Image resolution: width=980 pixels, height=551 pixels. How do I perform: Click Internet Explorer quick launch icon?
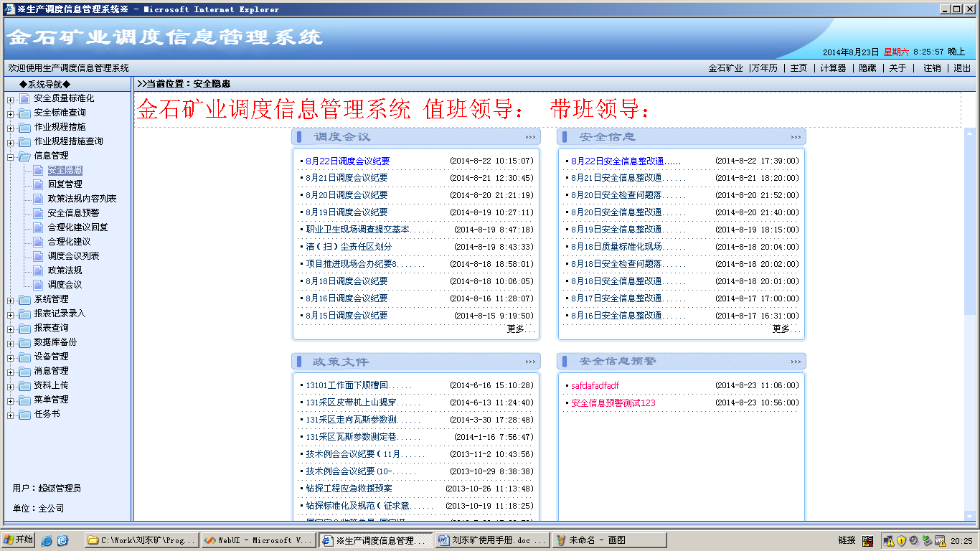click(x=47, y=540)
